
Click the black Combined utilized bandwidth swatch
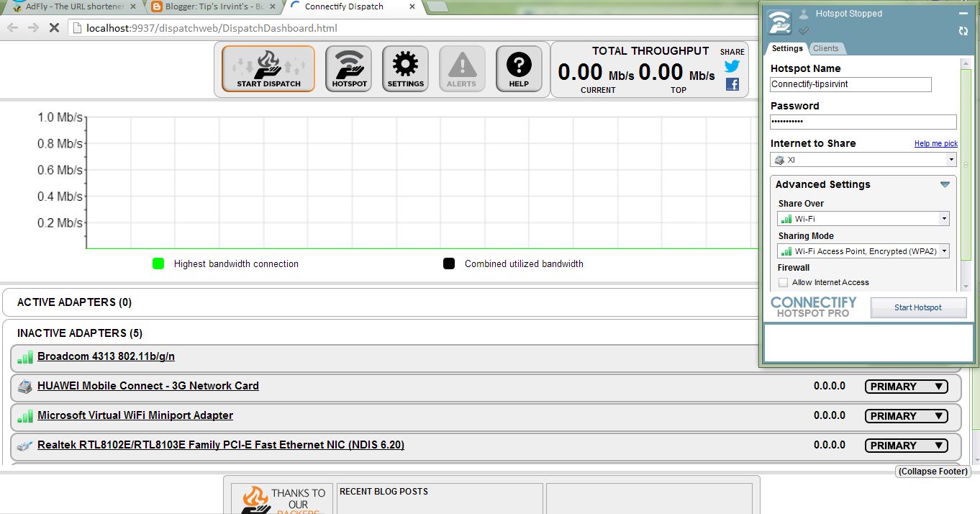click(x=449, y=263)
